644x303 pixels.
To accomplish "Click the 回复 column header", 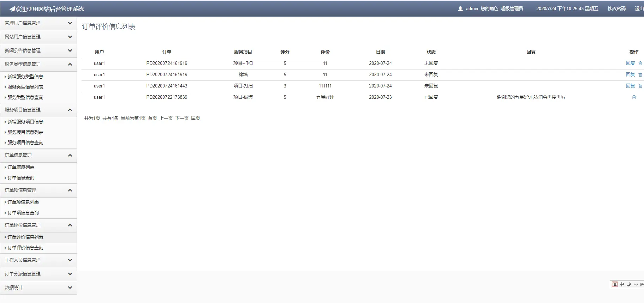I will click(x=531, y=52).
